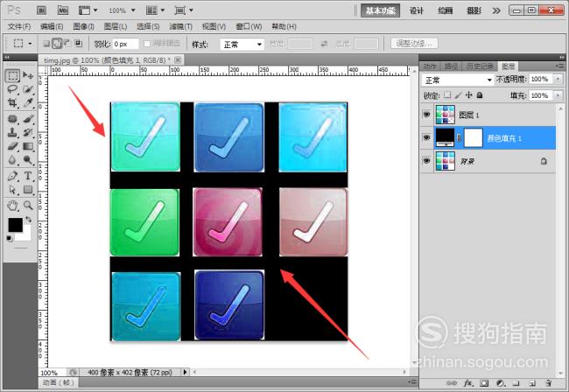Hide the 背景 layer eye

coord(427,161)
